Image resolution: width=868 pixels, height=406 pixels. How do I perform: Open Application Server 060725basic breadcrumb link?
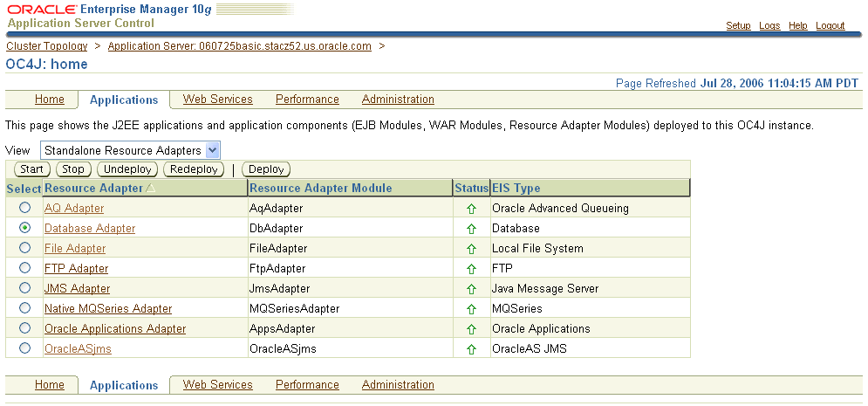point(240,46)
